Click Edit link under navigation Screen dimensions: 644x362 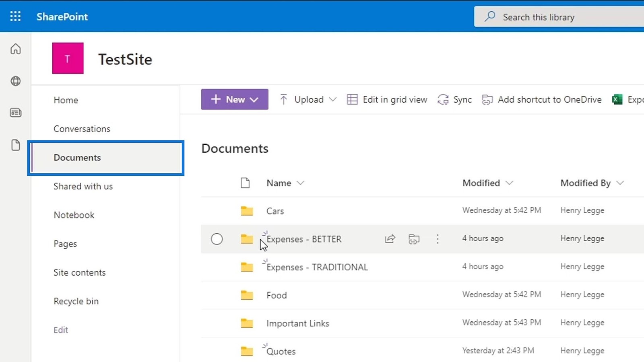point(61,330)
